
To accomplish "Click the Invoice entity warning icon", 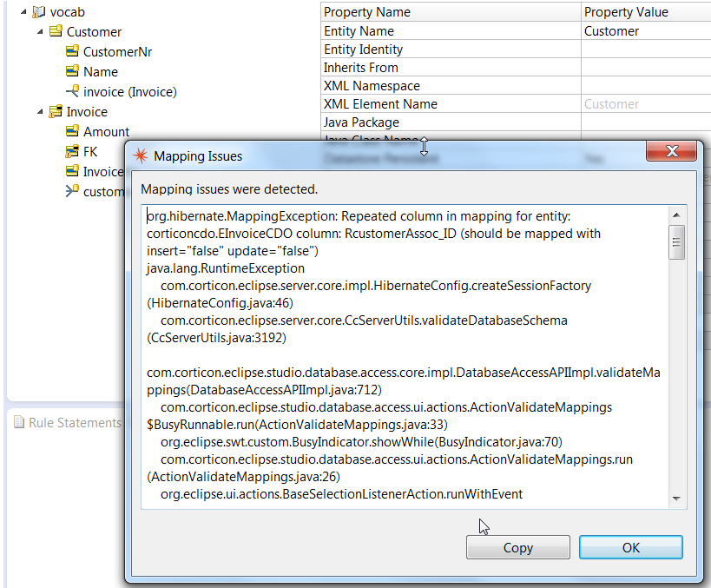I will click(x=56, y=112).
